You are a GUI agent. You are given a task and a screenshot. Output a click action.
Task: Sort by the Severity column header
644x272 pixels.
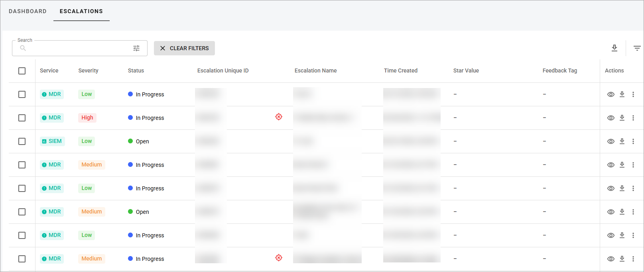point(88,70)
